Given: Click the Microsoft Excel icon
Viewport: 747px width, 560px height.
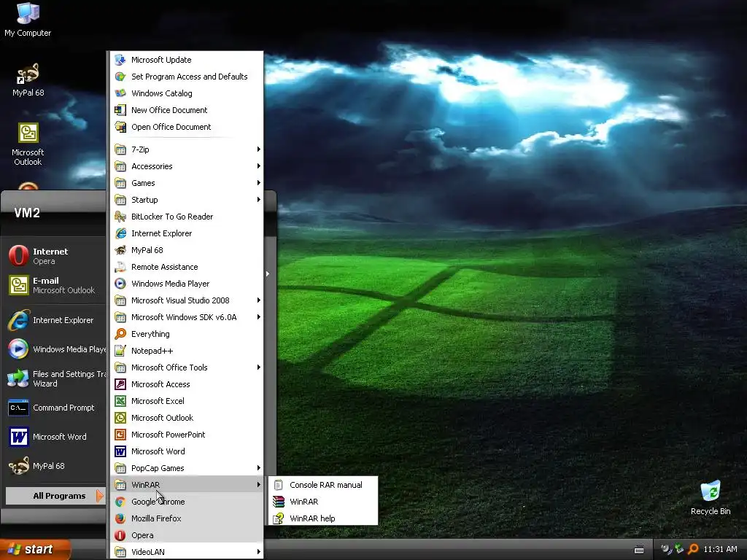Looking at the screenshot, I should 120,400.
